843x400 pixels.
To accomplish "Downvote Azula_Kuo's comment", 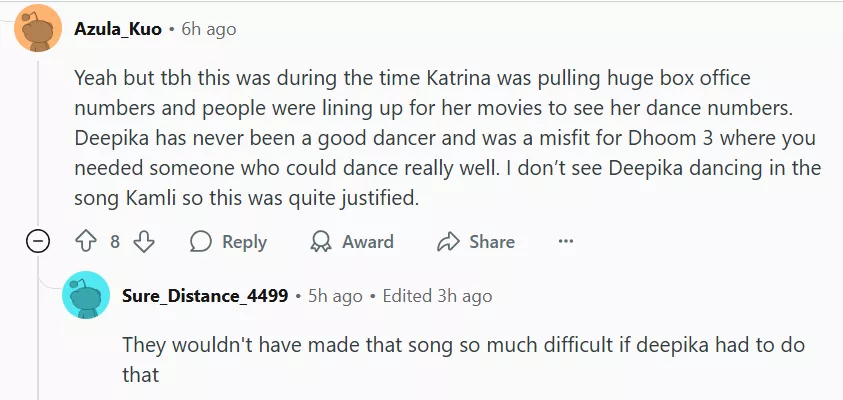I will pyautogui.click(x=144, y=242).
